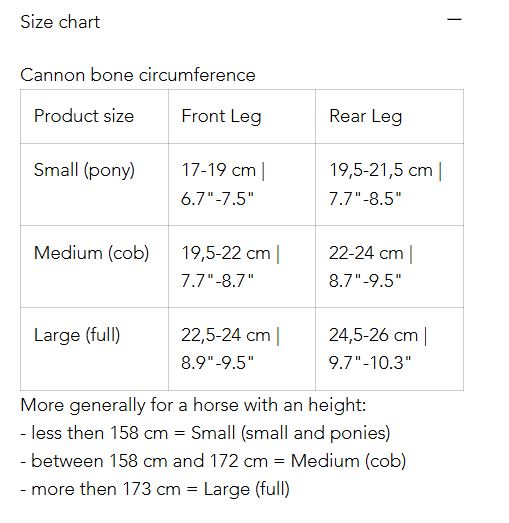The height and width of the screenshot is (523, 509).
Task: Click the 17-19 cm front leg cell
Action: 242,184
